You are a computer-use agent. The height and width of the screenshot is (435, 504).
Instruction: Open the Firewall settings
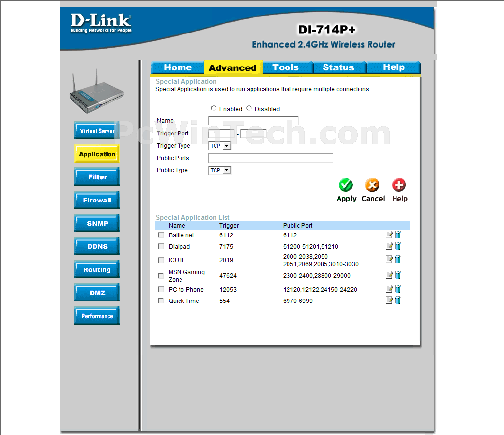[97, 200]
